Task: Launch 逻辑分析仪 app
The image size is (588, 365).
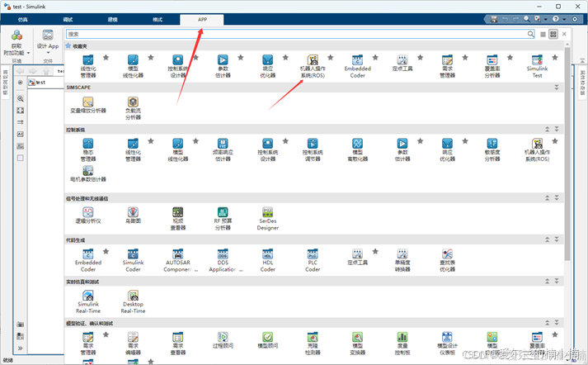Action: pyautogui.click(x=88, y=216)
